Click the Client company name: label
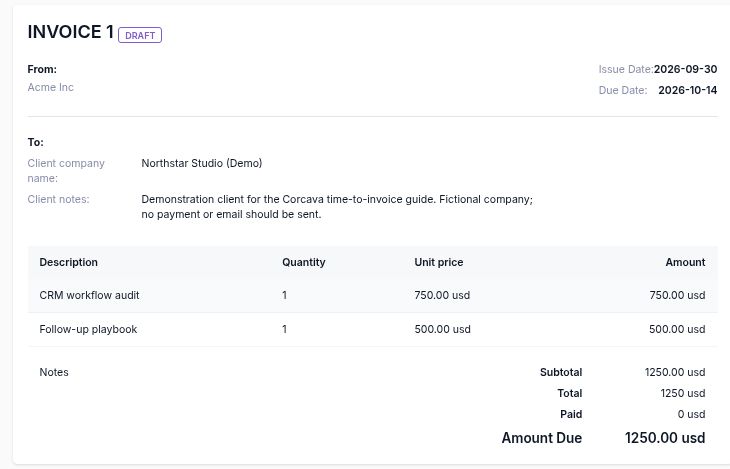Screen dimensions: 730x469 tap(66, 170)
